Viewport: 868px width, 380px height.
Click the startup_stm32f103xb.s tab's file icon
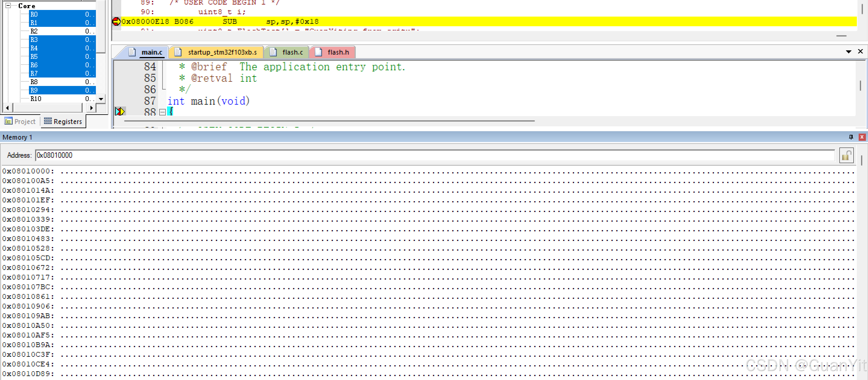178,52
